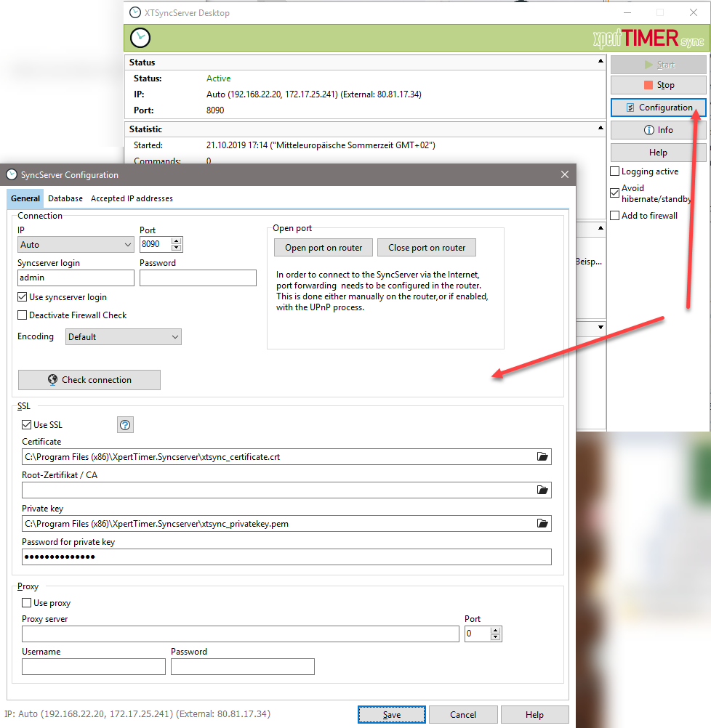Open file browser for Root-Zertifikat / CA
This screenshot has width=711, height=728.
pos(542,490)
